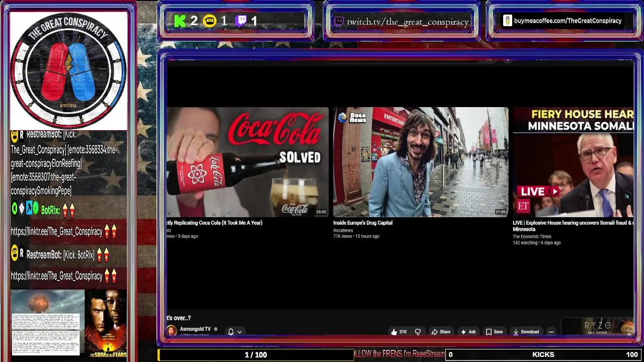Click The Great Conspiracy pill logo

pos(68,70)
